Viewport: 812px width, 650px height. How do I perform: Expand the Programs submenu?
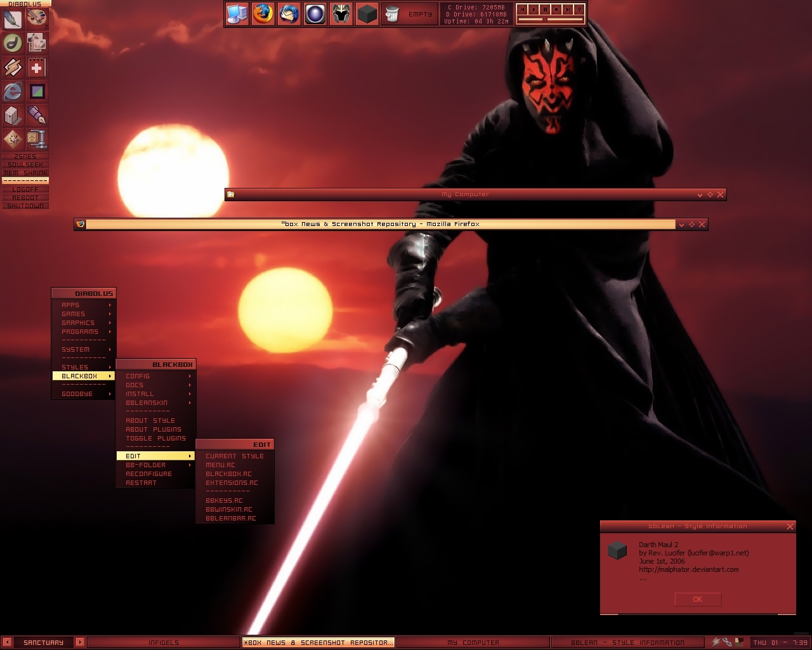click(84, 331)
